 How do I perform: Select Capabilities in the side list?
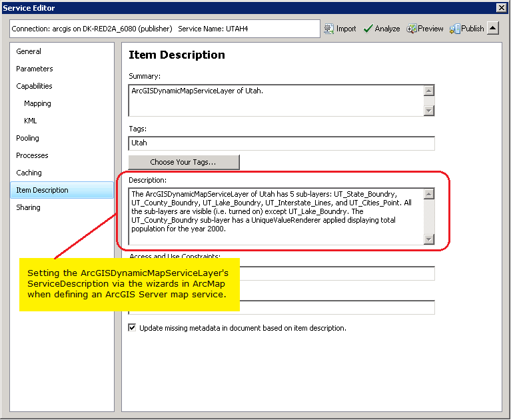34,86
